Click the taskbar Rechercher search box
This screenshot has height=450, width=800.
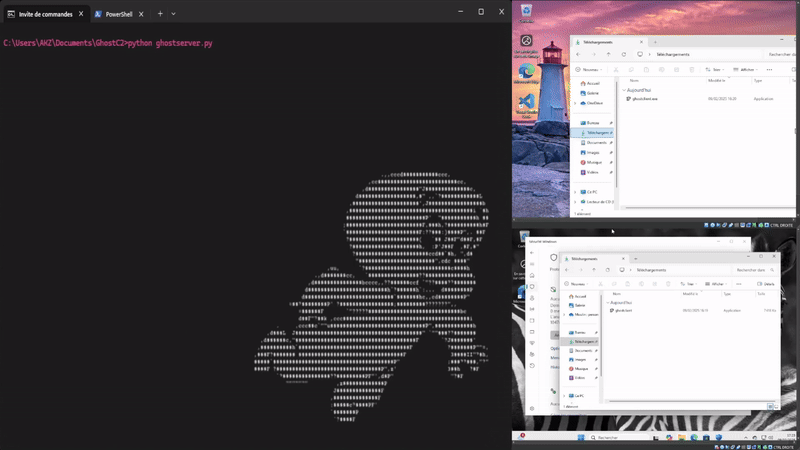coord(610,438)
